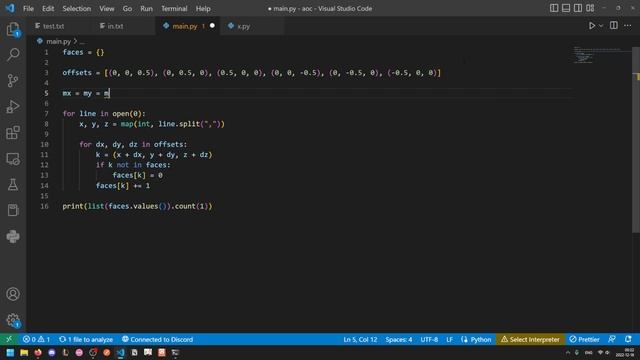This screenshot has height=360, width=640.
Task: Open the Source Control view
Action: coord(13,80)
